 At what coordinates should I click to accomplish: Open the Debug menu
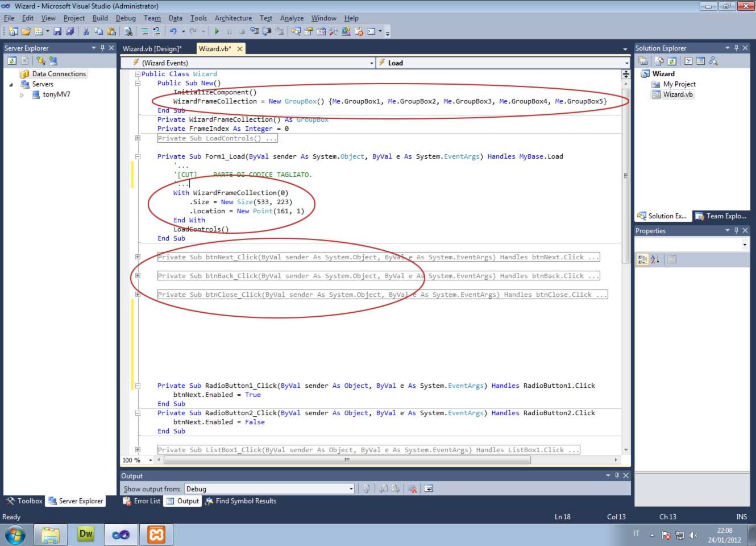126,18
